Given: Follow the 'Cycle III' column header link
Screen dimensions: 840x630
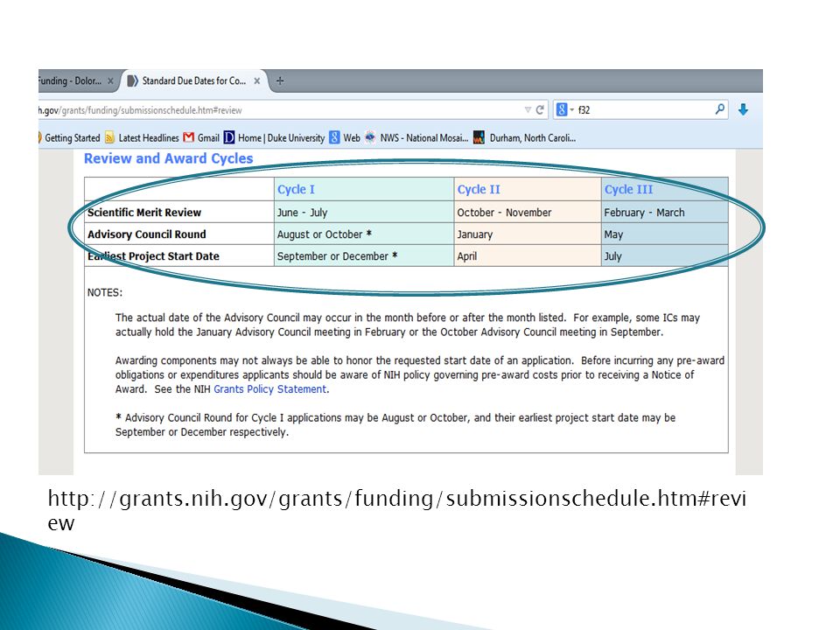Looking at the screenshot, I should [628, 189].
